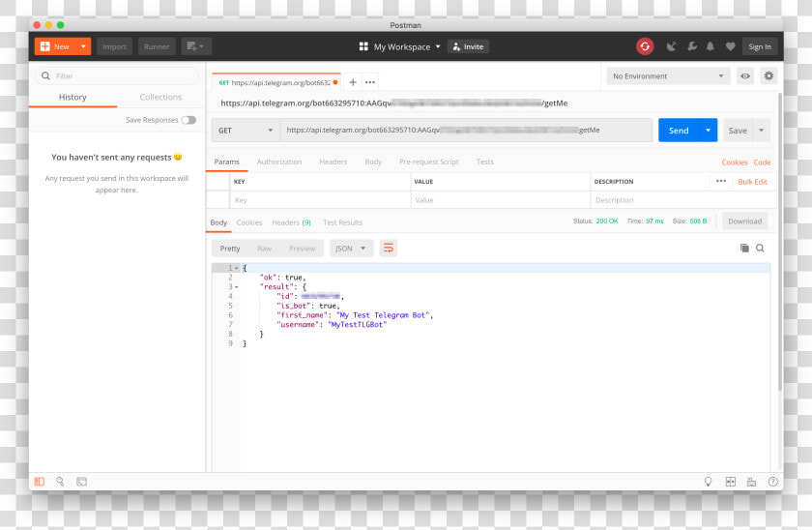Open the My Workspace switcher

click(399, 46)
